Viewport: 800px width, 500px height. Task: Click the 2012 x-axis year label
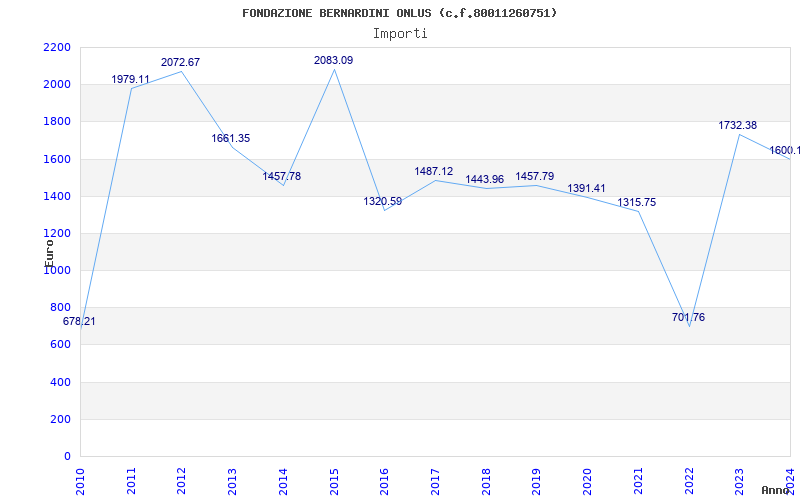(x=181, y=481)
